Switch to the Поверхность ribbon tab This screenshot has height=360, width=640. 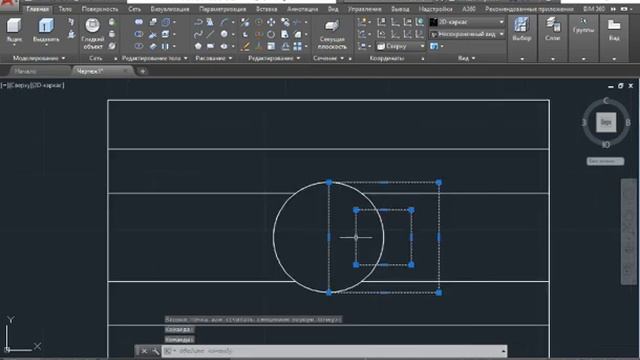(100, 9)
